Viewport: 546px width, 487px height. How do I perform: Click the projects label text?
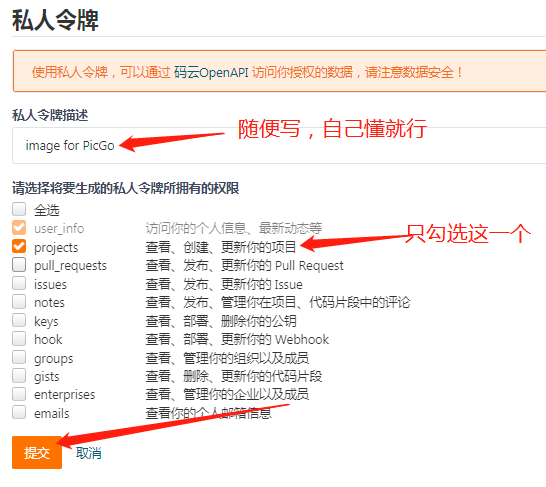(56, 248)
